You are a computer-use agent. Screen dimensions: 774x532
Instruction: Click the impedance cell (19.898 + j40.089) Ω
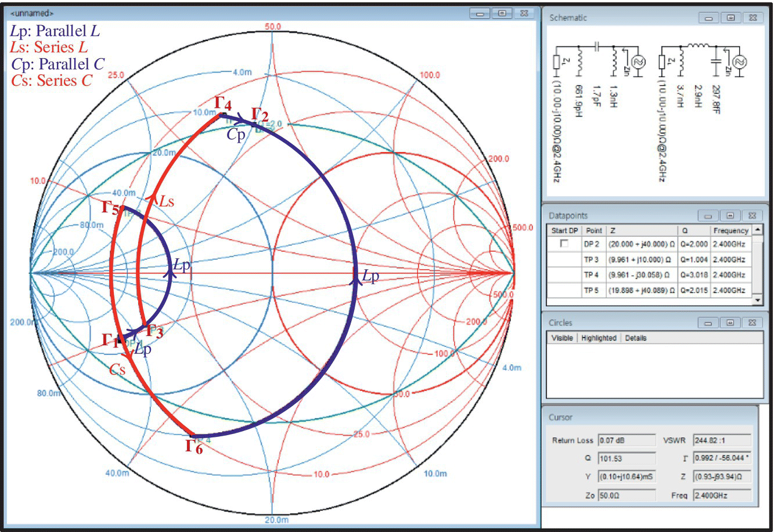click(642, 290)
